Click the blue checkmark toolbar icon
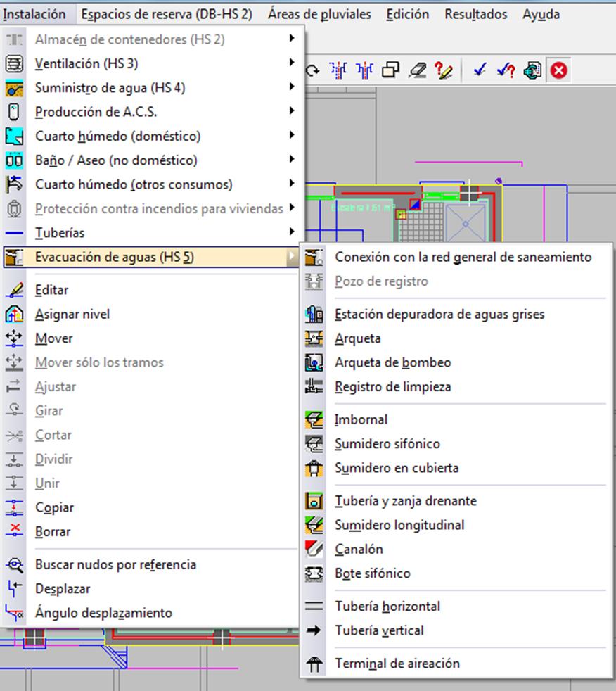Image resolution: width=616 pixels, height=691 pixels. [x=480, y=70]
